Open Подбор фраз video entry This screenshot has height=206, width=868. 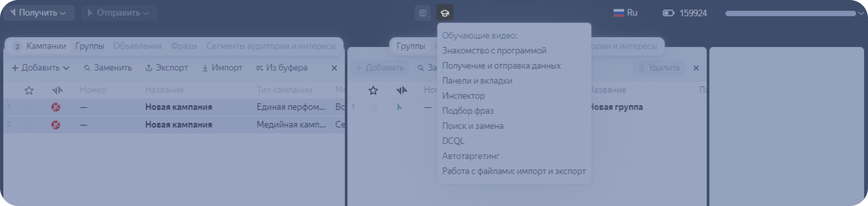coord(468,111)
